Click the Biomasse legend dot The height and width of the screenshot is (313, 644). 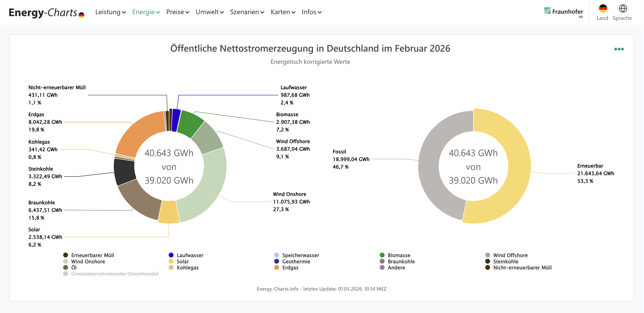pyautogui.click(x=382, y=255)
